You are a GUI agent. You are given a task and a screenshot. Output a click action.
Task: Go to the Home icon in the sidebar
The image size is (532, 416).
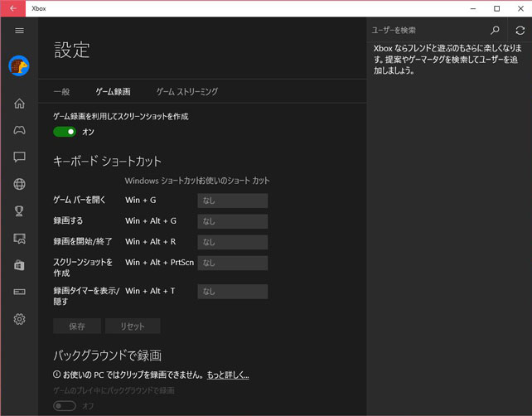(19, 104)
